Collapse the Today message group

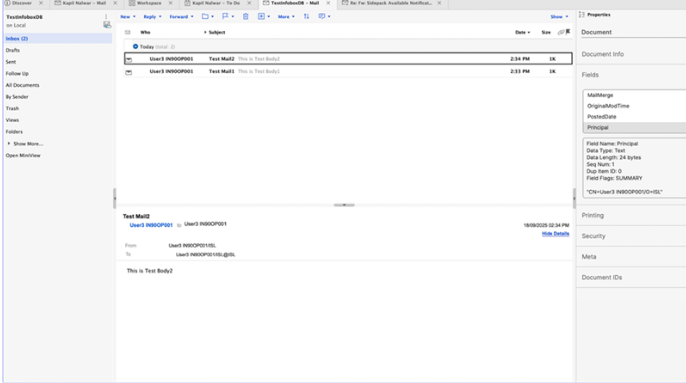pos(136,46)
